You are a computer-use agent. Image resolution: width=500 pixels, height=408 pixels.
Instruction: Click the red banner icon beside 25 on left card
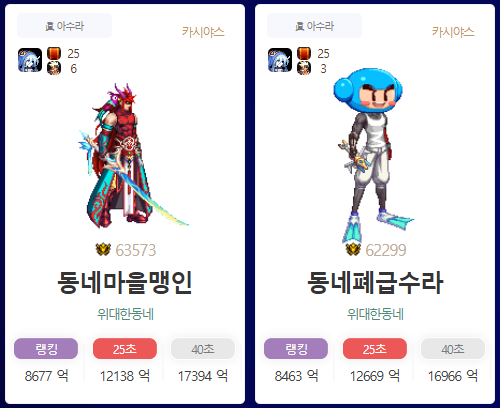54,53
